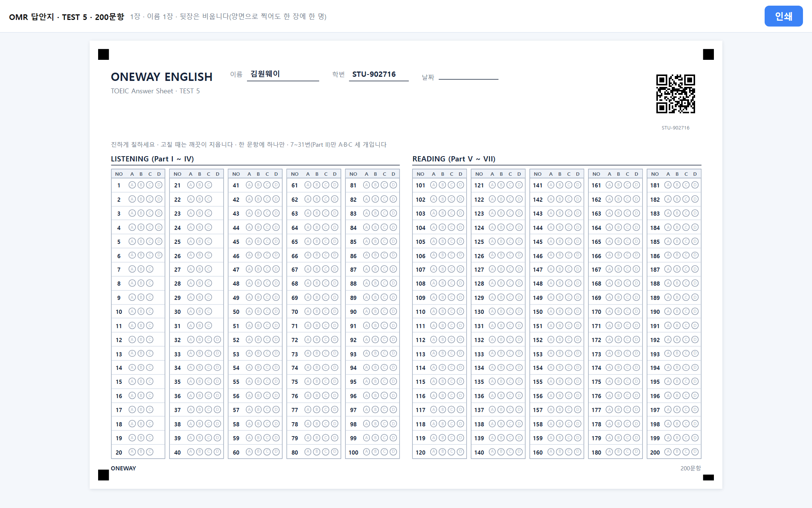The width and height of the screenshot is (812, 508).
Task: Mark bubble C for question 101
Action: tap(451, 185)
